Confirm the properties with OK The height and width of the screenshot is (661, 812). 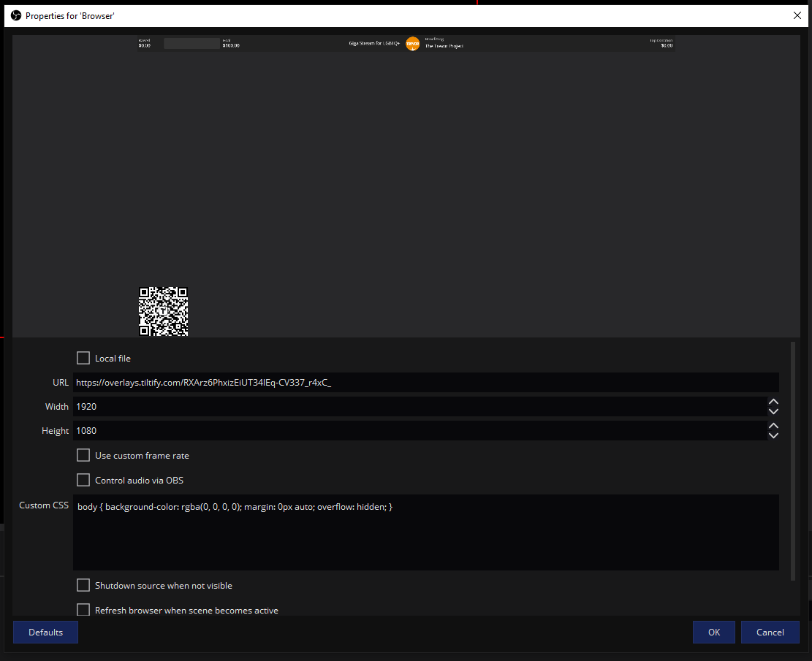coord(713,632)
